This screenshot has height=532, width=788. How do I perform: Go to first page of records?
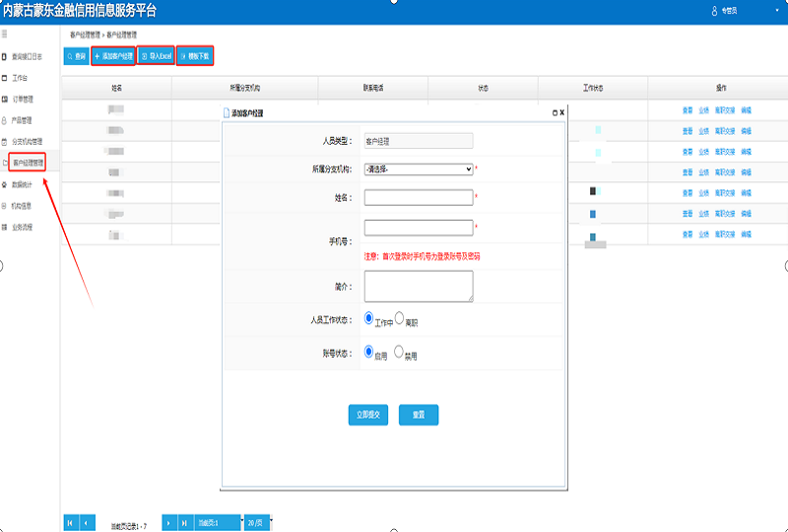70,521
